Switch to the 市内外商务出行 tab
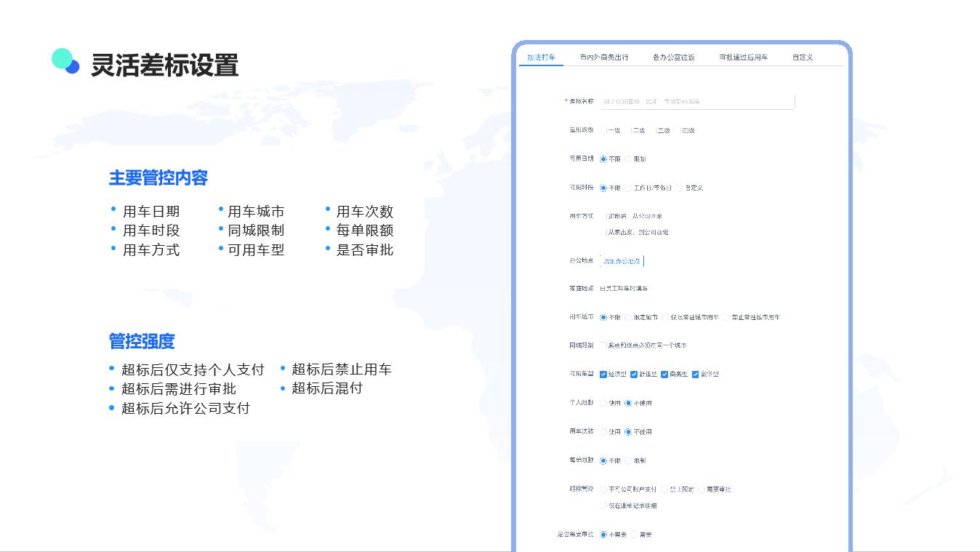Viewport: 980px width, 552px height. (x=603, y=57)
